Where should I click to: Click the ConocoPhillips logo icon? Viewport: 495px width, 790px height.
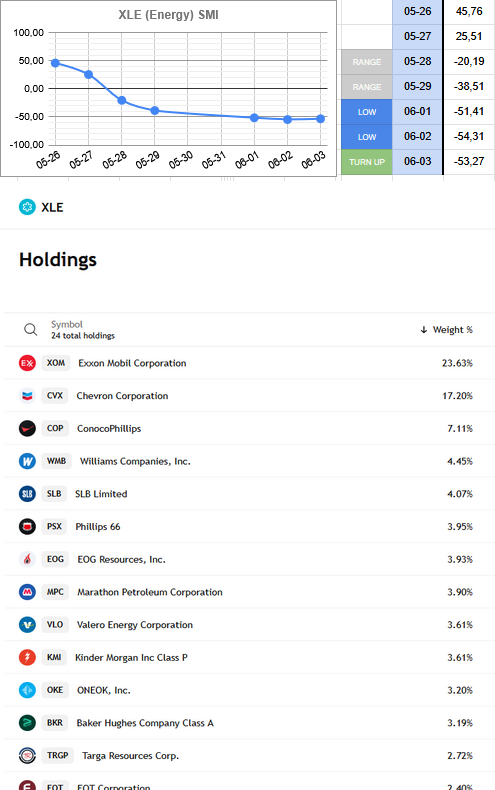click(x=27, y=428)
